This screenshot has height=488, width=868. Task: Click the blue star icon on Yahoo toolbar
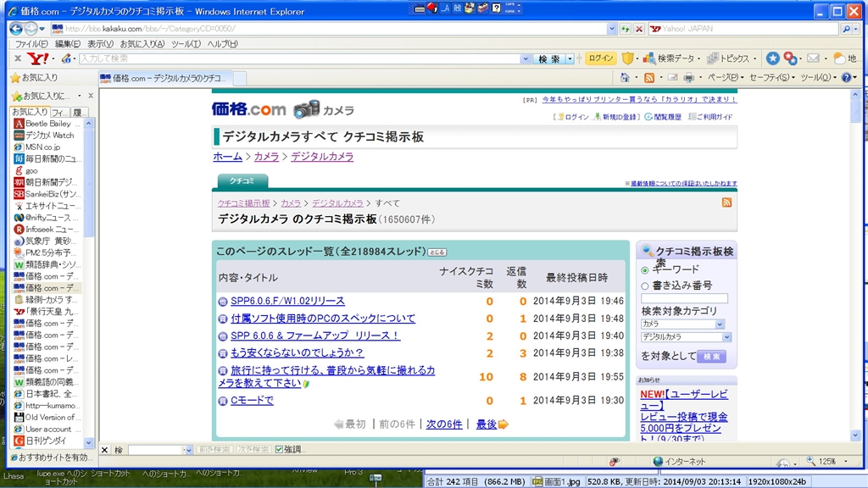(x=772, y=58)
